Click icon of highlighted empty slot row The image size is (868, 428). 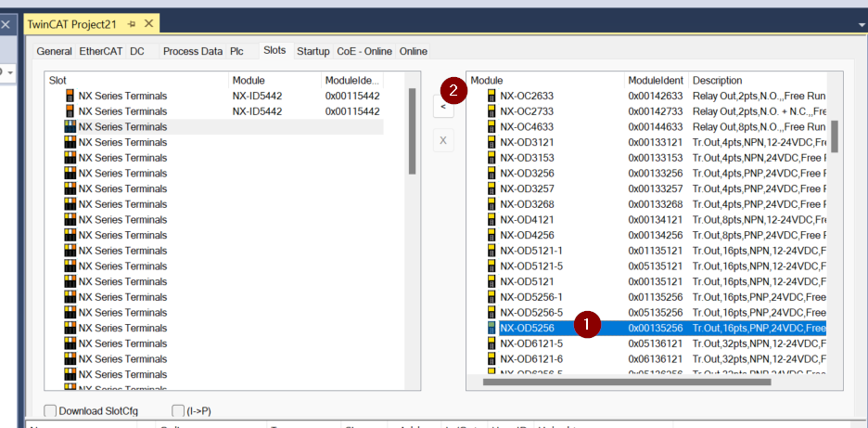(70, 127)
